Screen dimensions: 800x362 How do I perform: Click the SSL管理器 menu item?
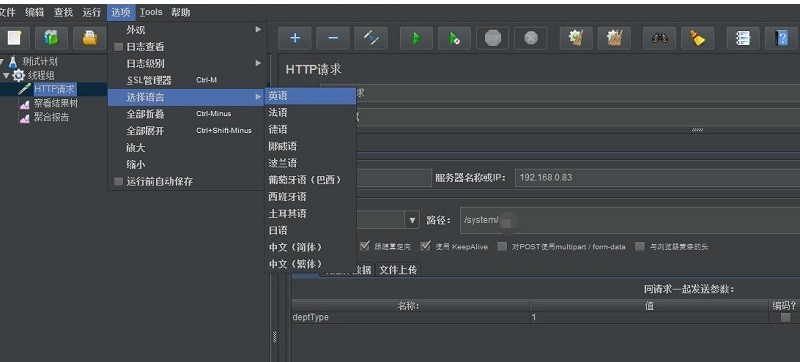(186, 81)
